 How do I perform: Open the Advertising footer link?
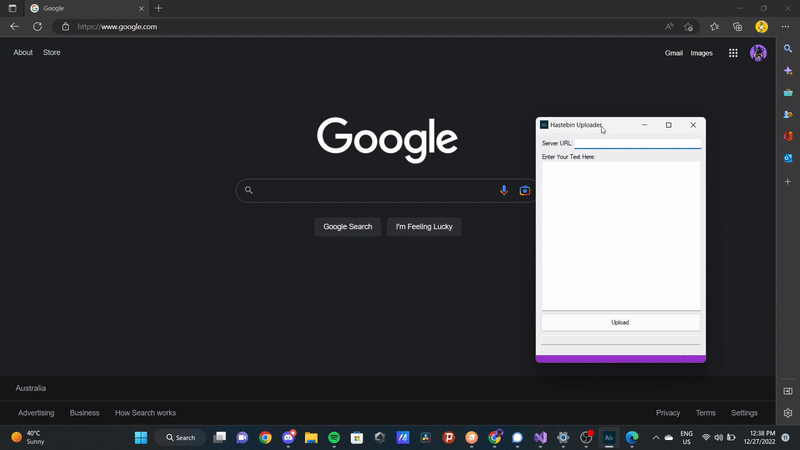36,413
